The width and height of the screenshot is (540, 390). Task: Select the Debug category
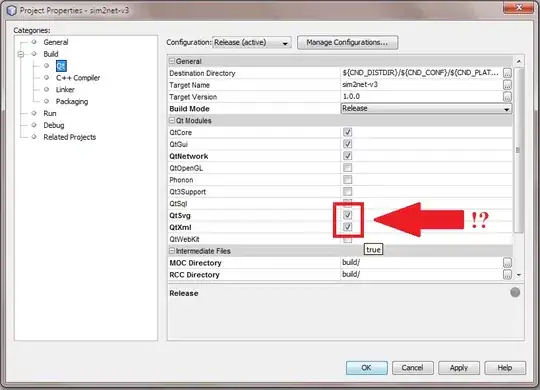pyautogui.click(x=54, y=125)
